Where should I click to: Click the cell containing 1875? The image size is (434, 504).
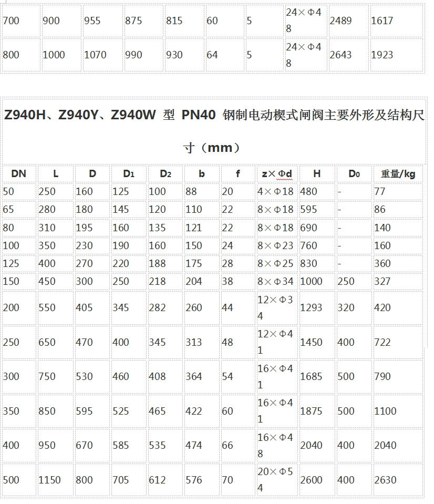click(x=316, y=411)
